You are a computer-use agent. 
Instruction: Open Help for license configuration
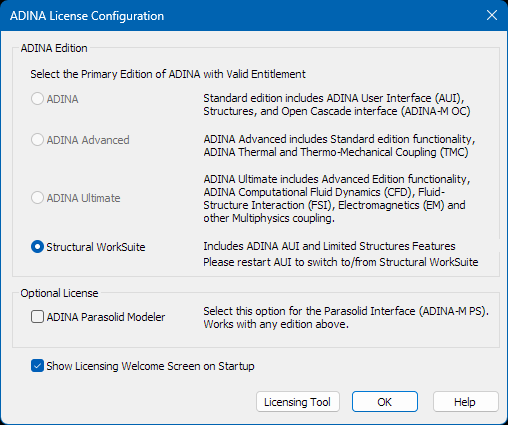pyautogui.click(x=466, y=402)
